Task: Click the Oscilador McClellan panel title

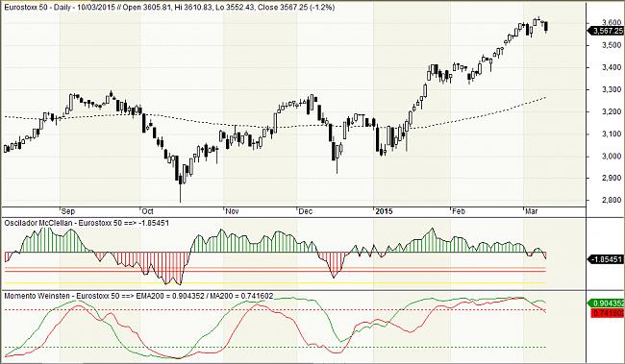Action: (87, 223)
